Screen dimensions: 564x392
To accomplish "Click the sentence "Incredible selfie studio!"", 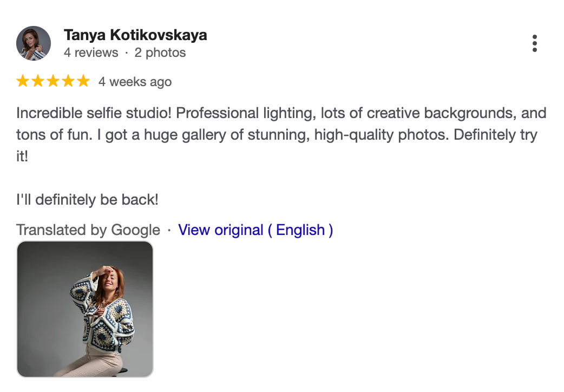I will 94,113.
